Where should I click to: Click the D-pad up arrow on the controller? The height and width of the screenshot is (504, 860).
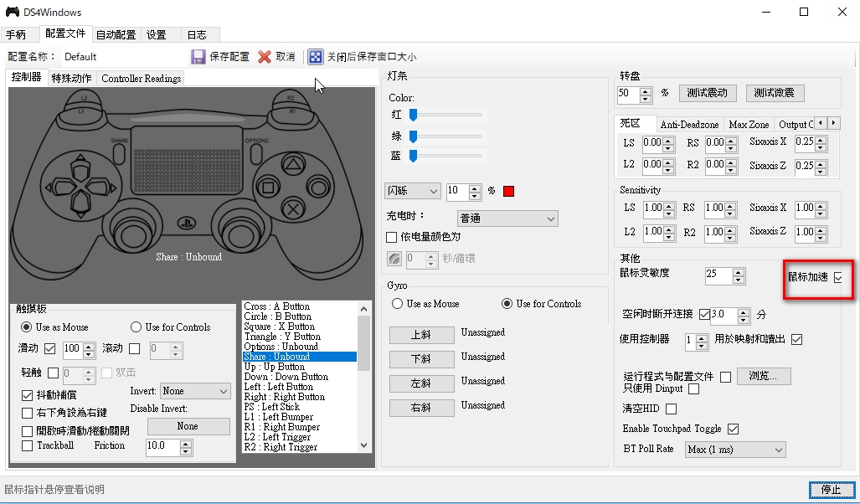click(x=80, y=164)
